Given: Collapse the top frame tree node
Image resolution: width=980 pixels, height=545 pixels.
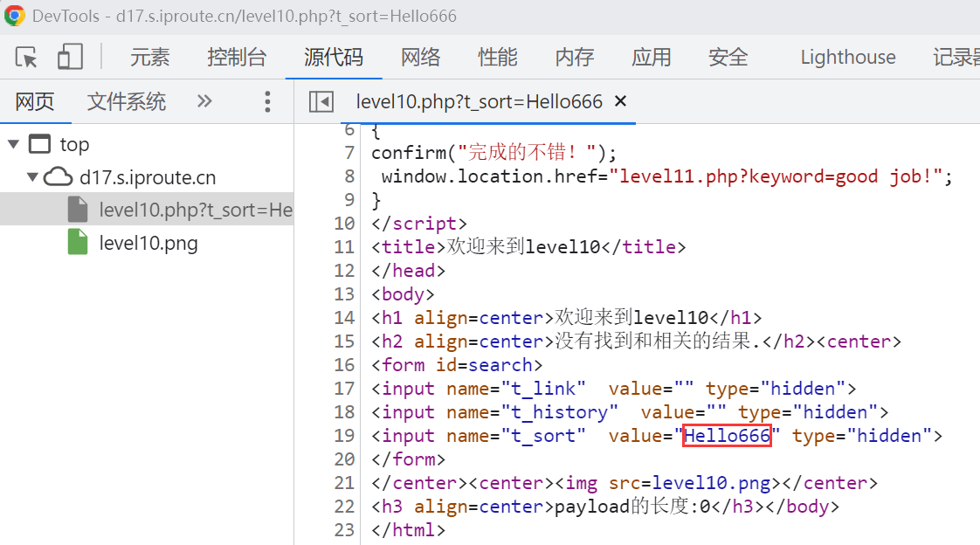Looking at the screenshot, I should point(14,144).
